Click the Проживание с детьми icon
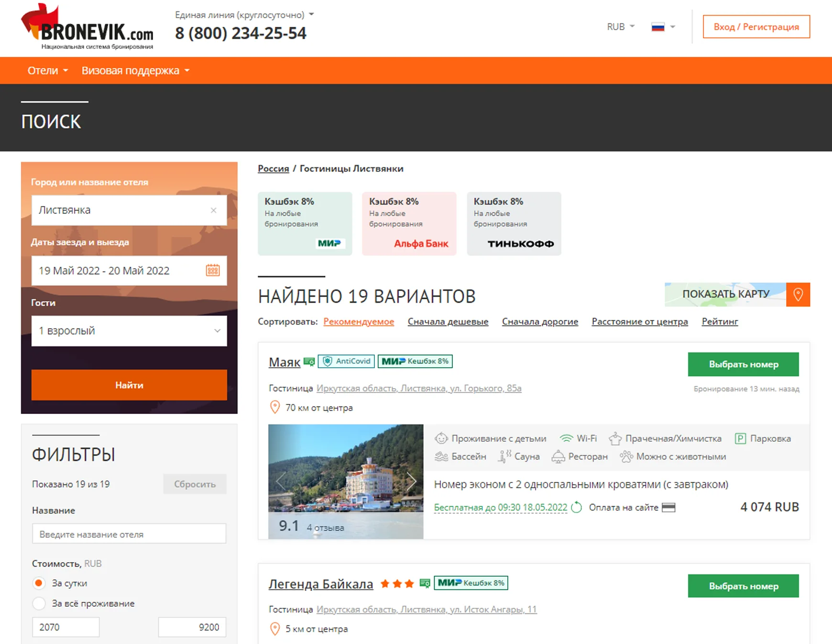 pos(441,438)
